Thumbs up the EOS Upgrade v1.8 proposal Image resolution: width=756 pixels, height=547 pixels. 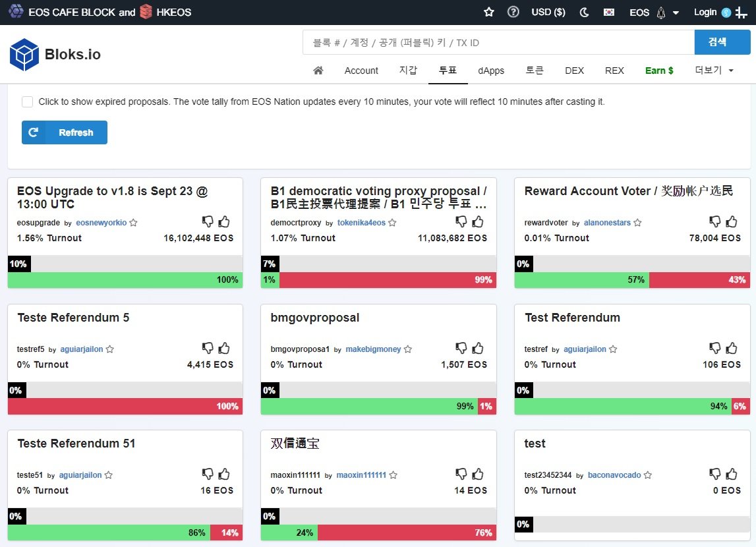[x=224, y=221]
